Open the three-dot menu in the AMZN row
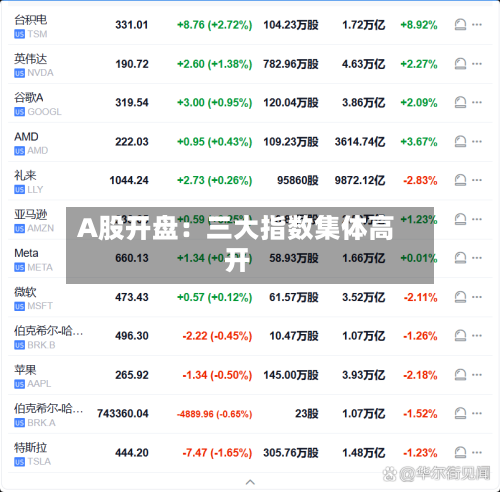This screenshot has height=492, width=500. (x=477, y=219)
